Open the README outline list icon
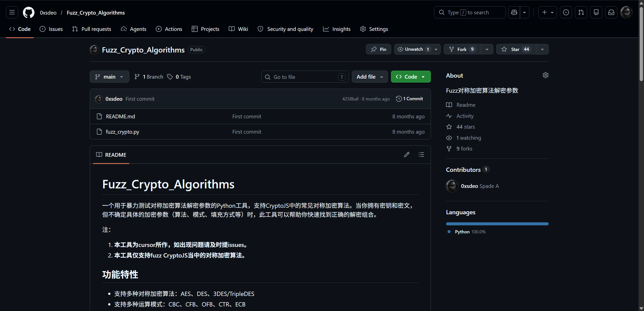The height and width of the screenshot is (311, 644). [421, 154]
